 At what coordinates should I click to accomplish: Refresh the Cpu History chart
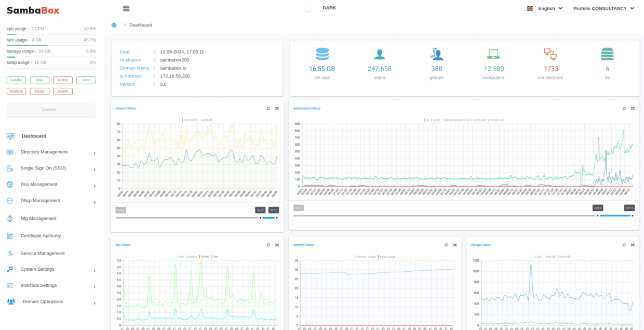pos(268,244)
